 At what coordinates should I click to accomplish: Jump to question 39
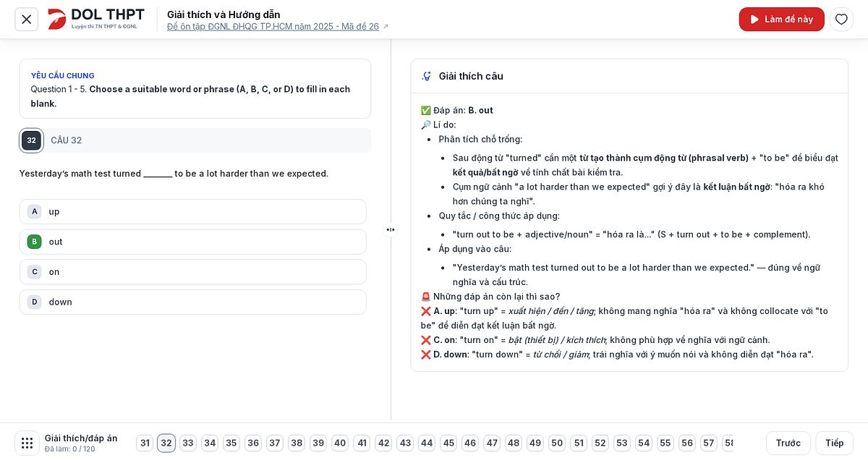pos(318,443)
